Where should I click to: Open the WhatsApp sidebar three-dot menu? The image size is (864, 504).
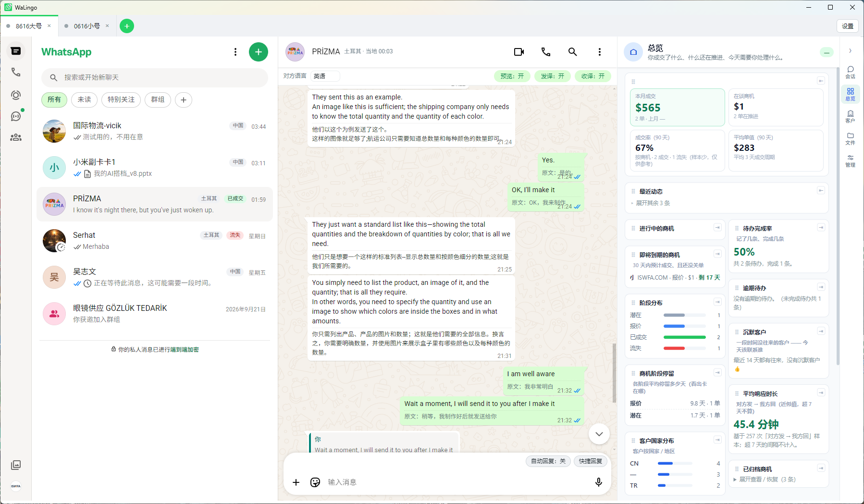coord(235,52)
